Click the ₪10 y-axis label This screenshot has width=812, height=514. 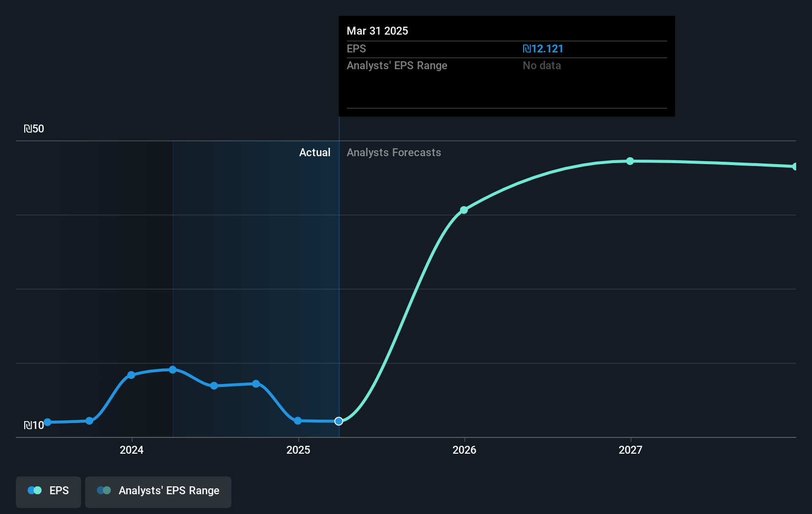pyautogui.click(x=34, y=425)
